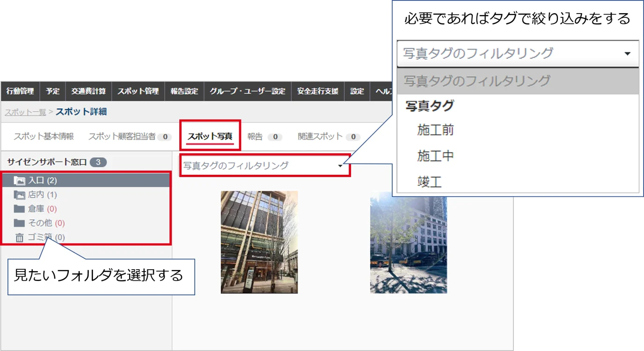
Task: Select the 入口 (2) folder label
Action: (43, 180)
